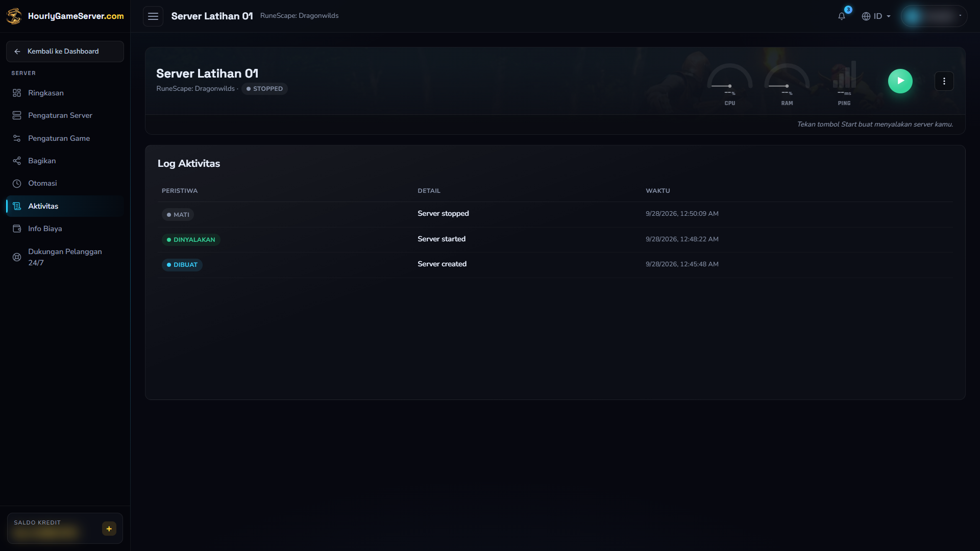Open the three-dot server options menu
The width and height of the screenshot is (980, 551).
944,81
